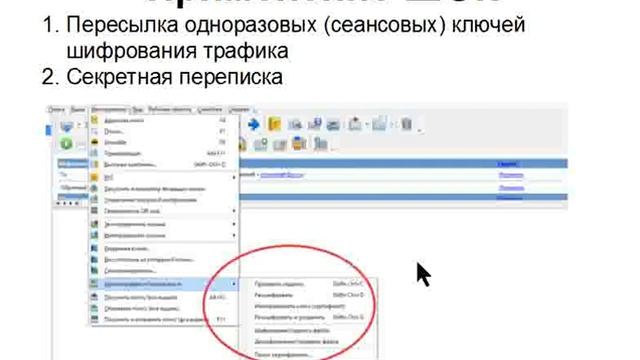This screenshot has width=640, height=360.
Task: Expand the highlighted encryption submenu arrow
Action: click(x=234, y=284)
